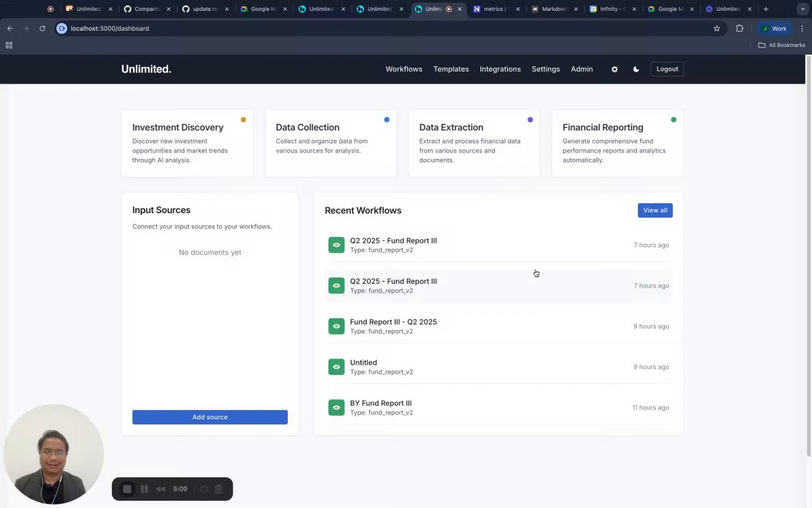Open Templates in the navigation bar

coord(451,69)
